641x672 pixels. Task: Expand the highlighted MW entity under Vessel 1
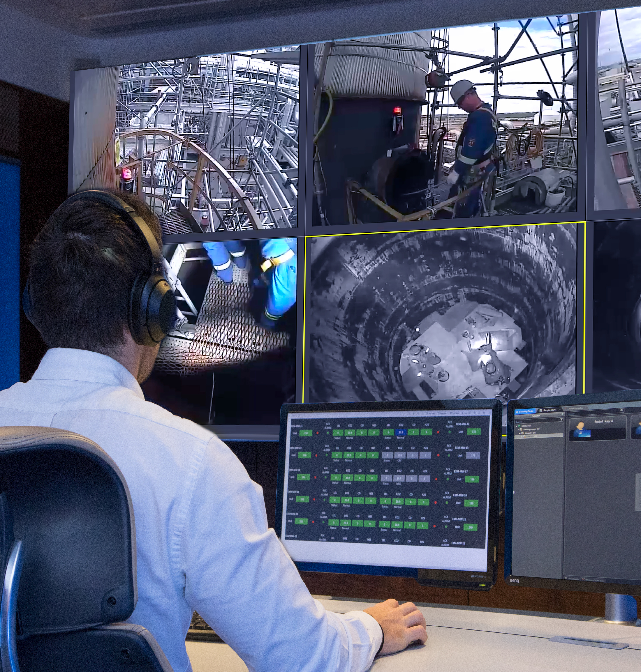tap(522, 437)
